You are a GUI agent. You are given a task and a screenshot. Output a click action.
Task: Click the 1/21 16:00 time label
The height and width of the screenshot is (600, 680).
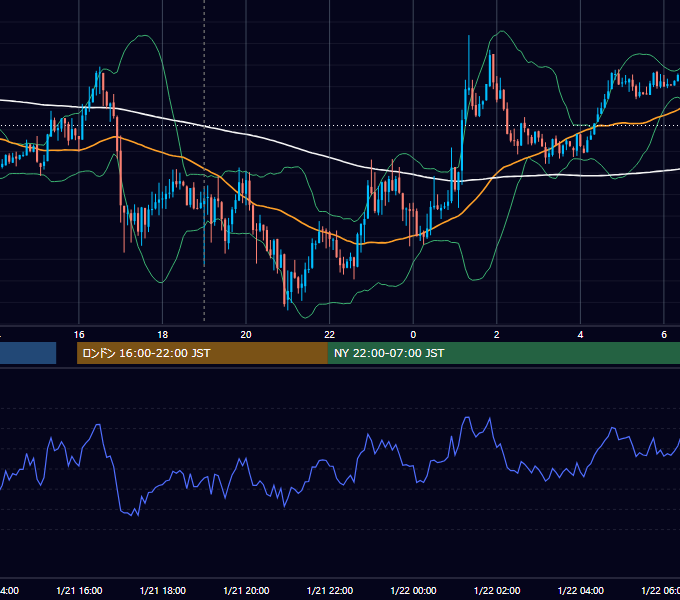click(x=79, y=590)
